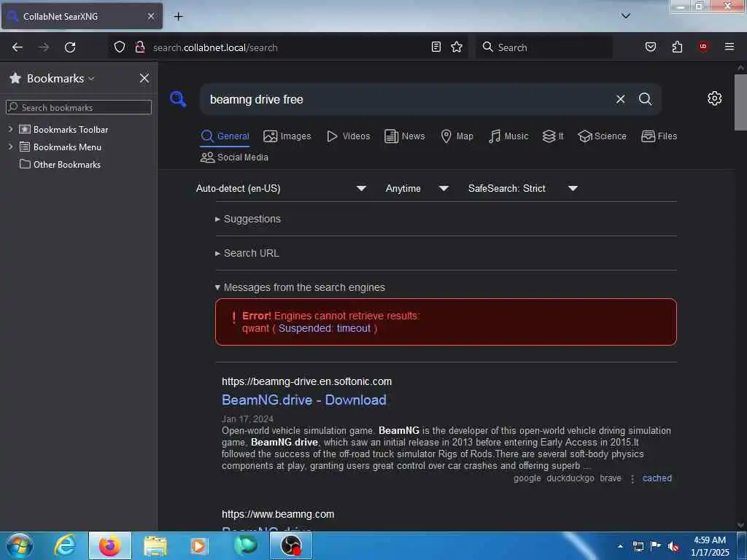This screenshot has height=560, width=747.
Task: Submit search with magnifier button
Action: [645, 99]
